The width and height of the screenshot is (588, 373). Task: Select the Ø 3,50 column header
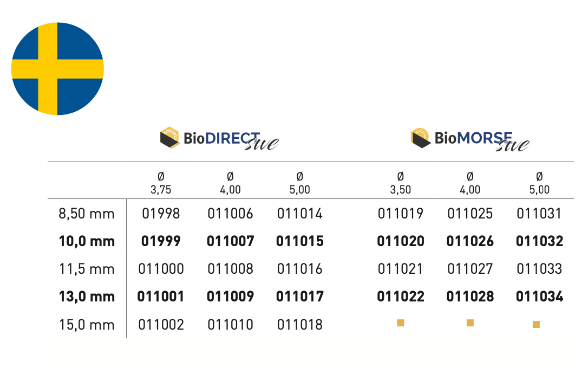click(x=401, y=183)
